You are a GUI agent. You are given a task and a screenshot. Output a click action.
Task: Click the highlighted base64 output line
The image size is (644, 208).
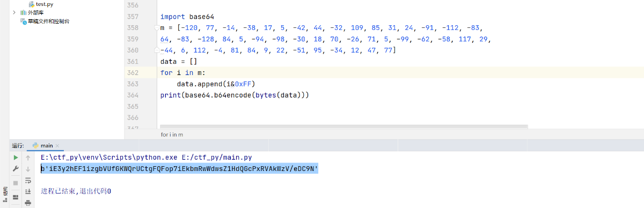pos(180,169)
